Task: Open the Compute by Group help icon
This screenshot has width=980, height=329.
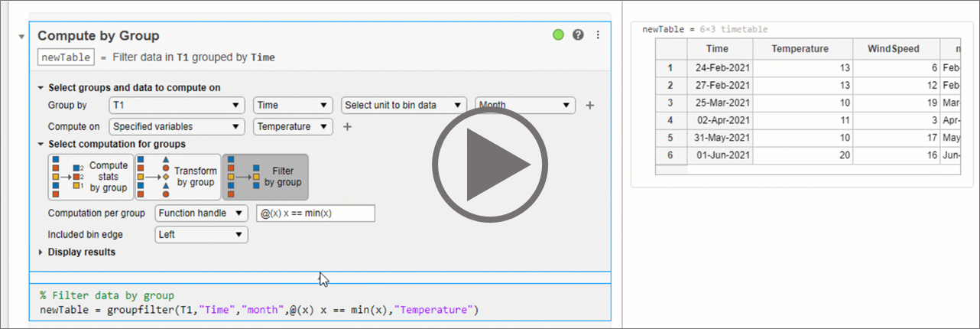Action: 578,35
